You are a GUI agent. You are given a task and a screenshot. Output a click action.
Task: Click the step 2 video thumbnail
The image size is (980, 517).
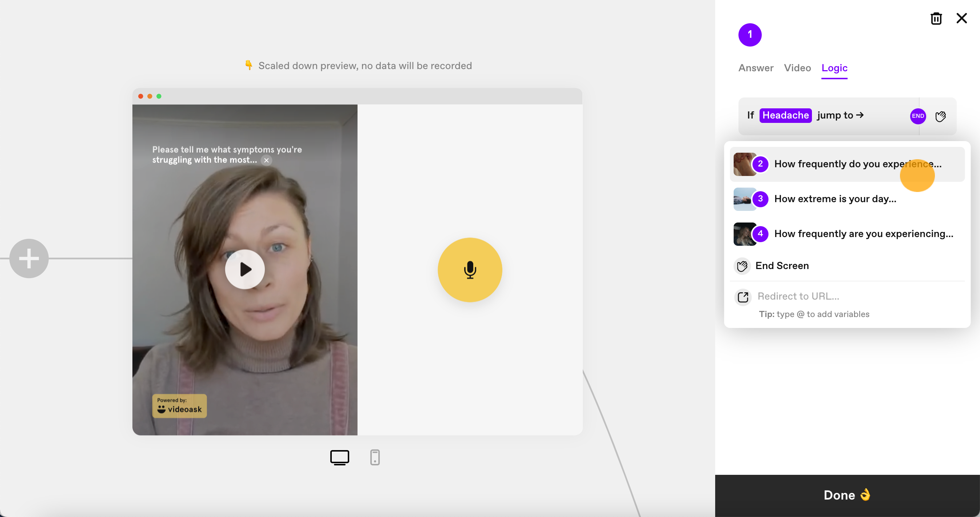744,164
